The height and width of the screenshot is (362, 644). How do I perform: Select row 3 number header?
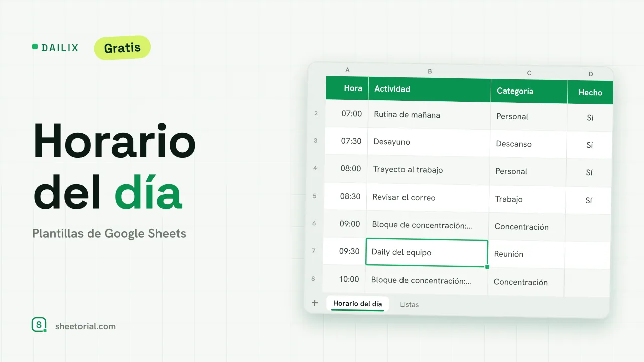(x=315, y=141)
